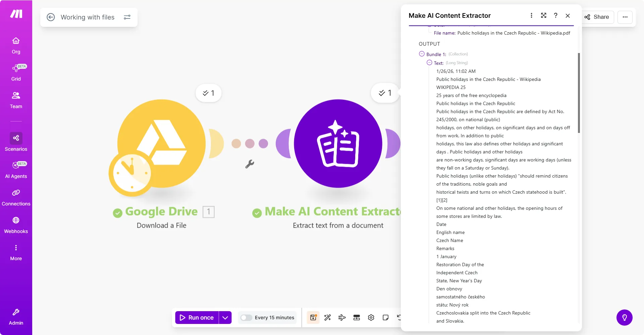Click '25 years of the free encyclopedia' line
The width and height of the screenshot is (644, 335).
tap(471, 95)
